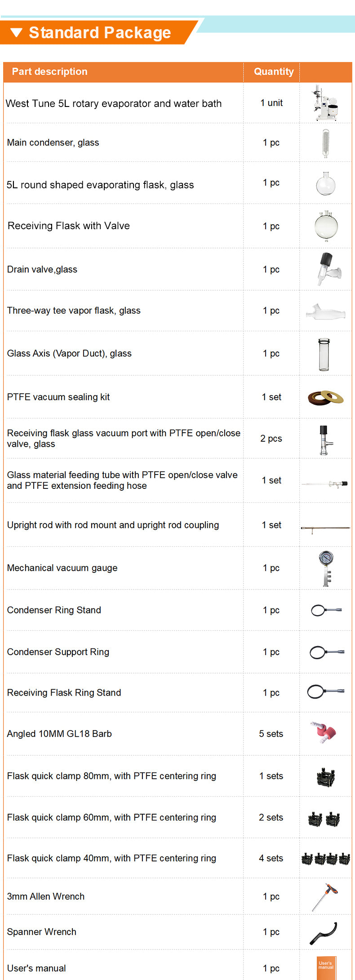Click the 3mm Allen Wrench icon
The image size is (355, 980).
click(x=325, y=897)
